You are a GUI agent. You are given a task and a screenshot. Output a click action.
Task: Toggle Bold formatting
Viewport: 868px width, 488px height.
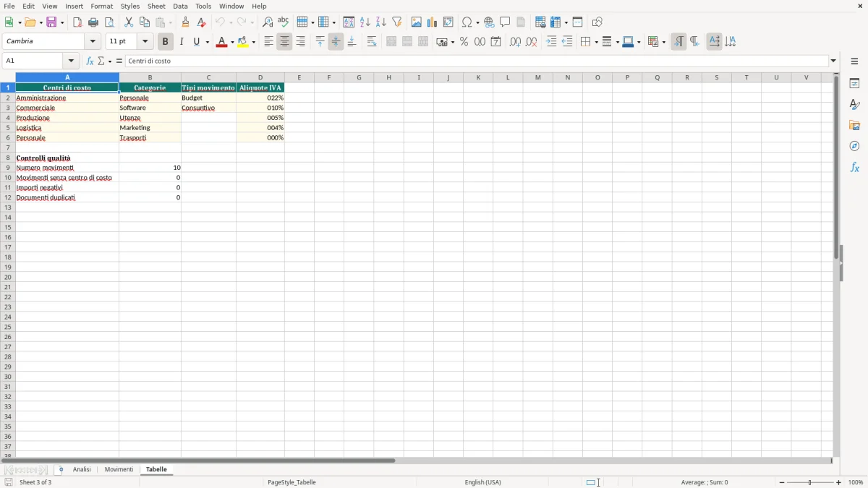(165, 42)
